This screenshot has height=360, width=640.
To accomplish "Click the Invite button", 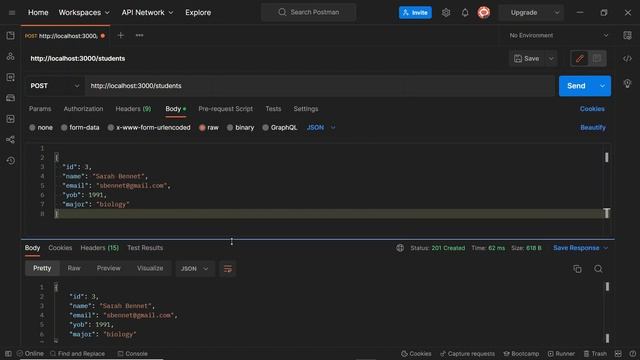I will coord(415,13).
